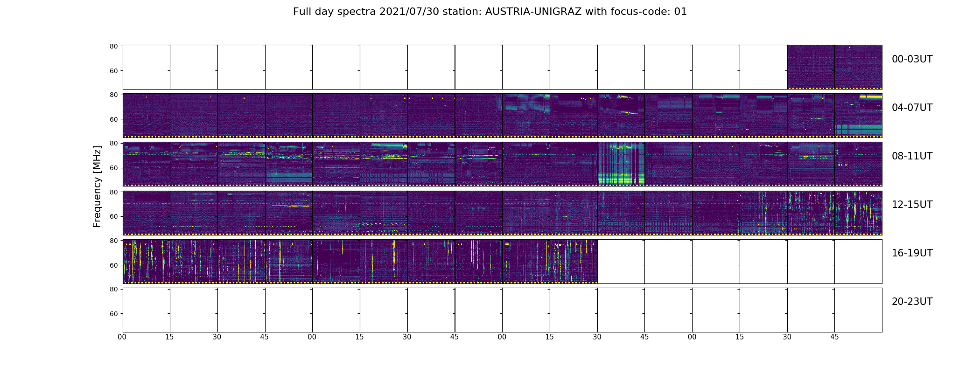The height and width of the screenshot is (373, 980).
Task: Open the bright green striped spectrum panel in 08-11UT
Action: pos(621,164)
